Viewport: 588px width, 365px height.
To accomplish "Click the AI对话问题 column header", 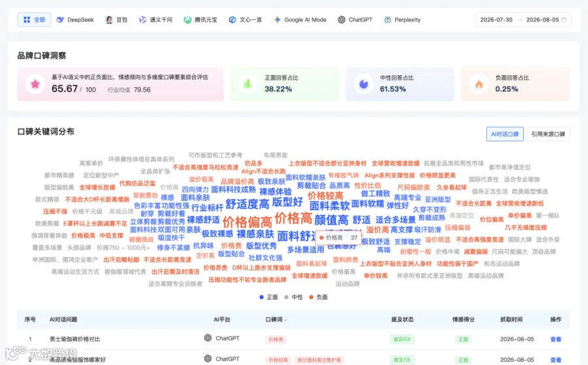I will [x=63, y=319].
